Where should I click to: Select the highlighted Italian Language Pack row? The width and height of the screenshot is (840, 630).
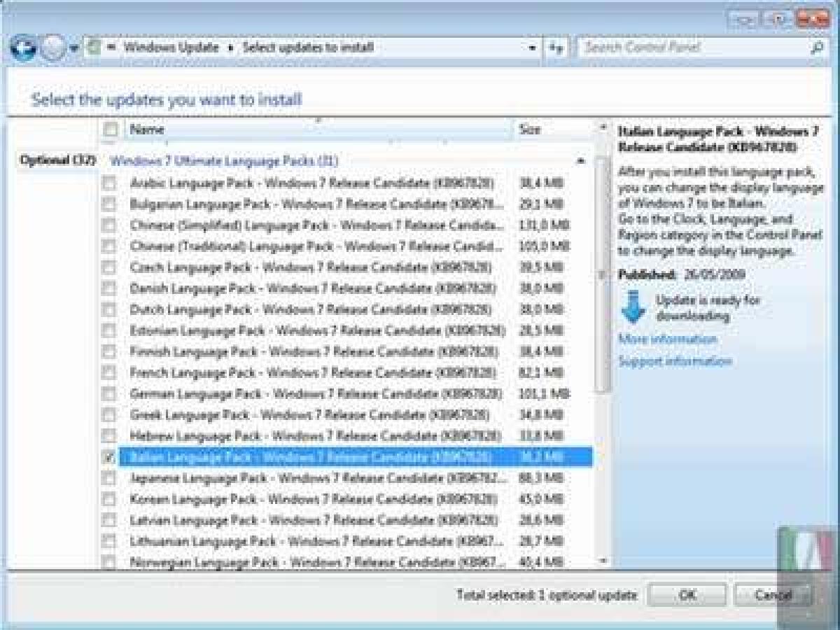tap(356, 457)
